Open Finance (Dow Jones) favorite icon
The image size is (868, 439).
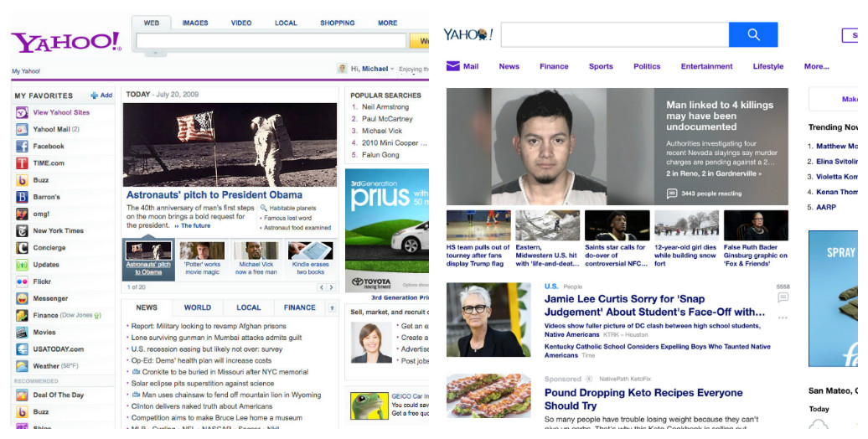tap(22, 316)
